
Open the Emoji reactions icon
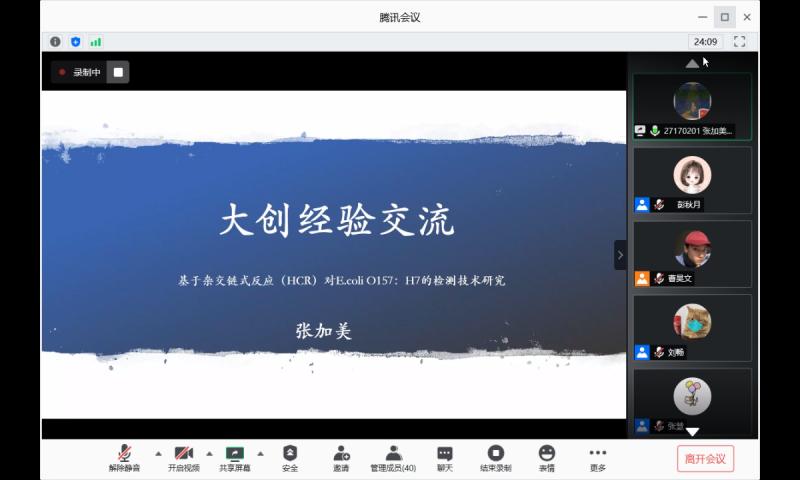pos(546,457)
